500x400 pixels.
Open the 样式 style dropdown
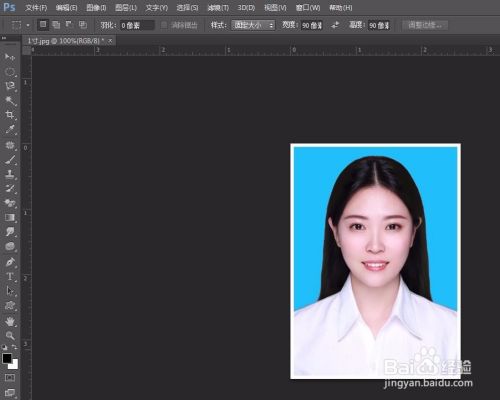click(x=253, y=25)
